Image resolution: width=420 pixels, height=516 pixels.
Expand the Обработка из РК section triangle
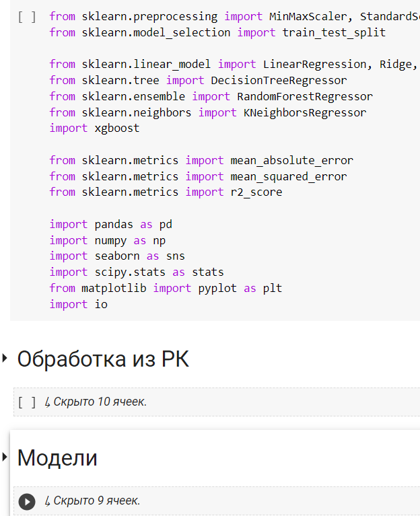pos(5,359)
